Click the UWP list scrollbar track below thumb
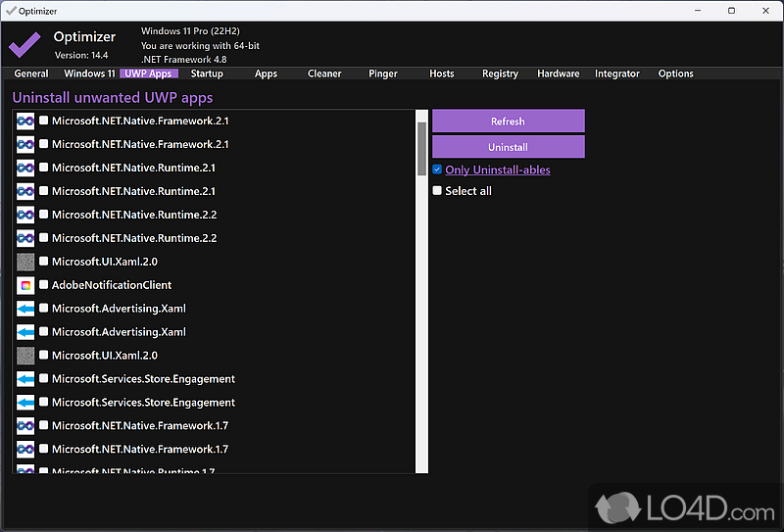Viewport: 784px width, 532px height. pyautogui.click(x=421, y=320)
